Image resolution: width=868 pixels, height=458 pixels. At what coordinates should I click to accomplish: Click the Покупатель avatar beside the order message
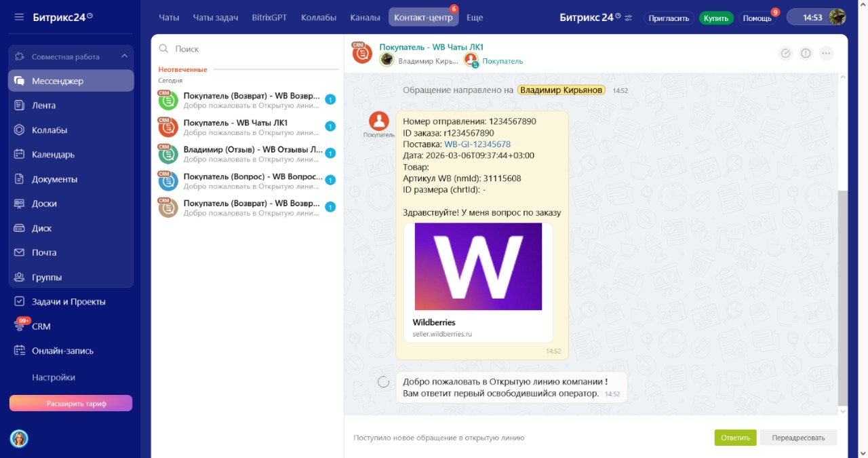[x=378, y=121]
